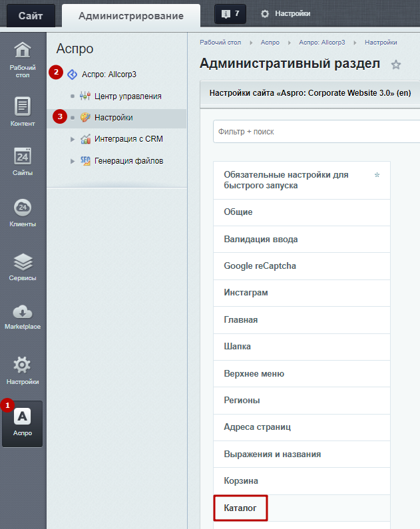The image size is (420, 529).
Task: Select Аспро: Allcorp3 tree item
Action: pyautogui.click(x=109, y=75)
